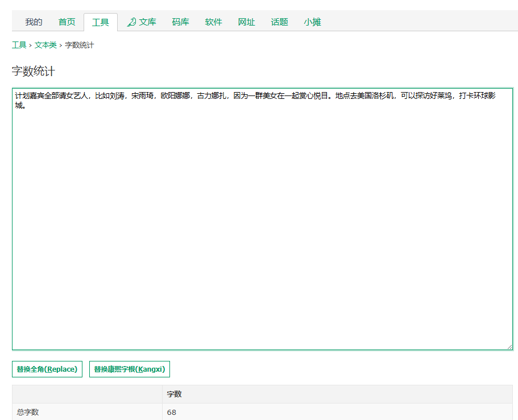The image size is (518, 420).
Task: Click 替换全角(Replace) button
Action: click(x=47, y=369)
